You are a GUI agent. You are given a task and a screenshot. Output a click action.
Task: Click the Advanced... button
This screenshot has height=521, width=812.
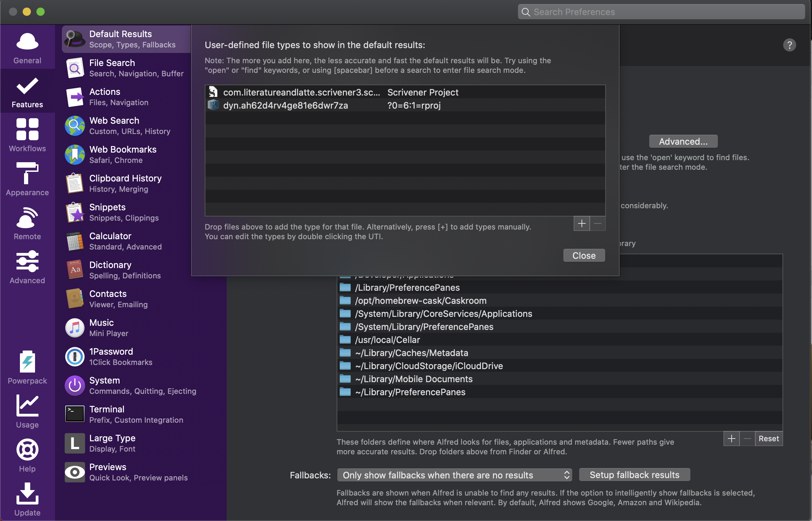click(x=683, y=142)
